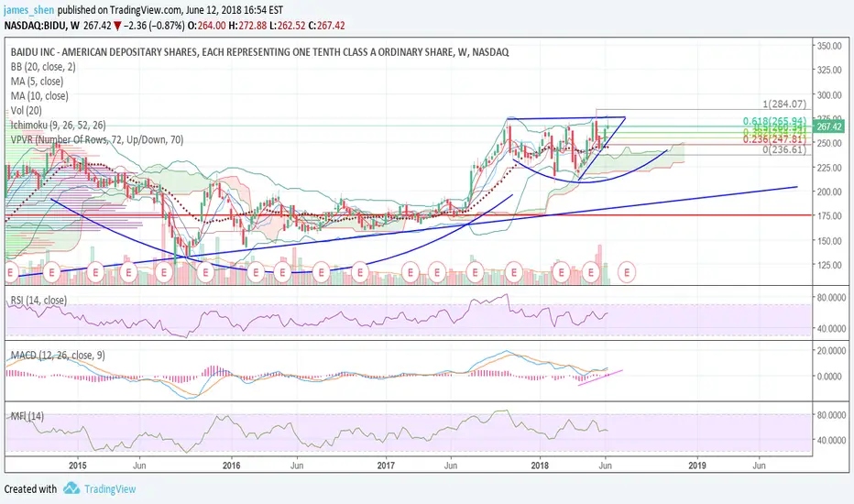Click the 350.00 price axis label
The width and height of the screenshot is (854, 504).
tap(829, 46)
